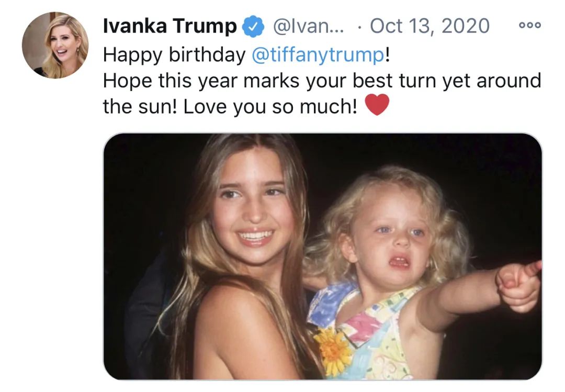Open the "Oct 13, 2020" timestamp
The width and height of the screenshot is (565, 392).
429,26
